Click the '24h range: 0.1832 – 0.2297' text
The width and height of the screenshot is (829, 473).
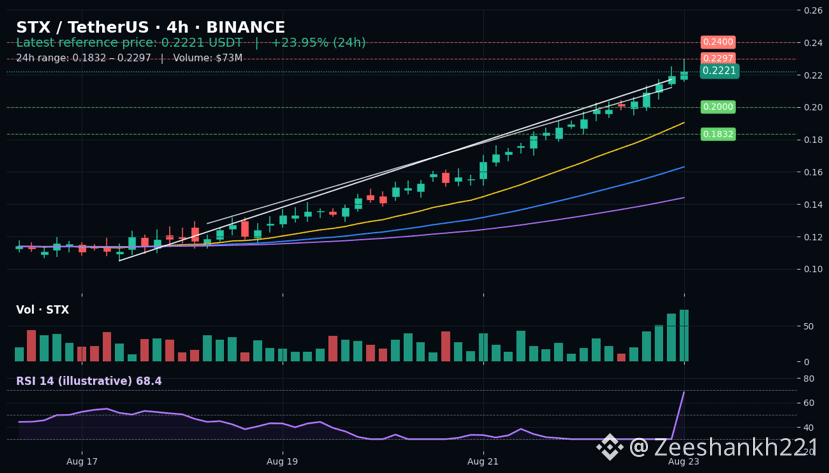point(84,58)
